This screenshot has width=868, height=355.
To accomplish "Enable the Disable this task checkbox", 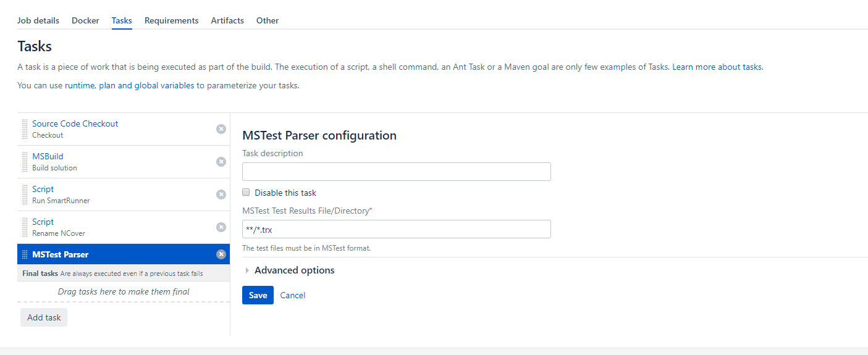I will (246, 193).
